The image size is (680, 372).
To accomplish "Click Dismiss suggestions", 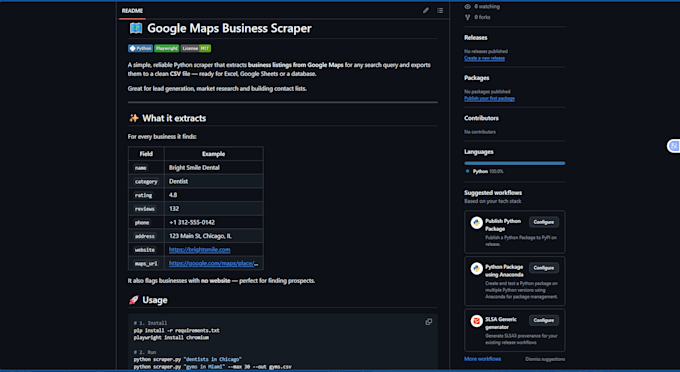I will 545,359.
